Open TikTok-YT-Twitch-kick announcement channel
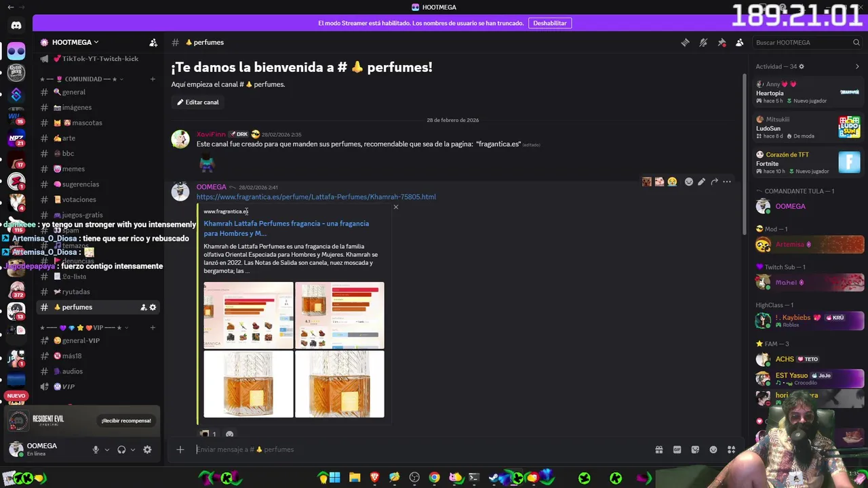This screenshot has height=488, width=868. (x=99, y=58)
